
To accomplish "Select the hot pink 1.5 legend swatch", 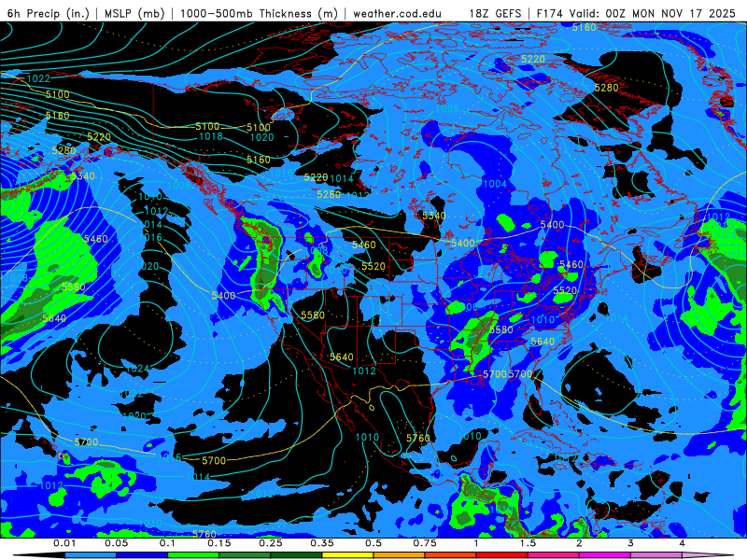I will point(554,555).
